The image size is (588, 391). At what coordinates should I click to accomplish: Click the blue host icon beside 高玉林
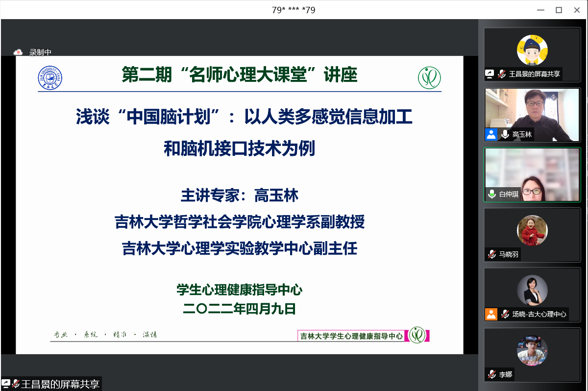tap(491, 134)
